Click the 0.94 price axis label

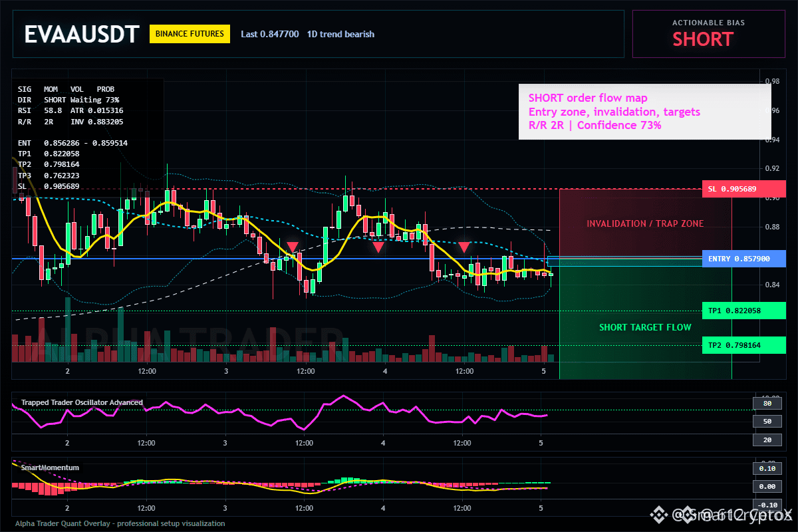pos(771,140)
